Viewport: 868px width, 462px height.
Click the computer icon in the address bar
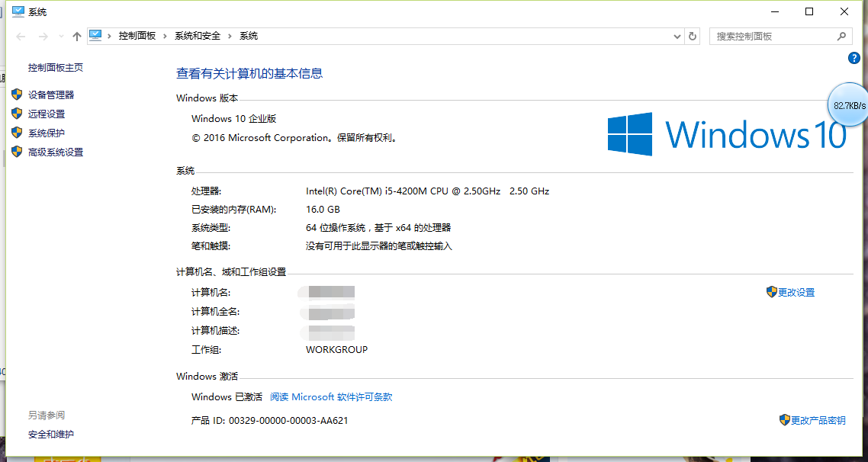click(96, 36)
